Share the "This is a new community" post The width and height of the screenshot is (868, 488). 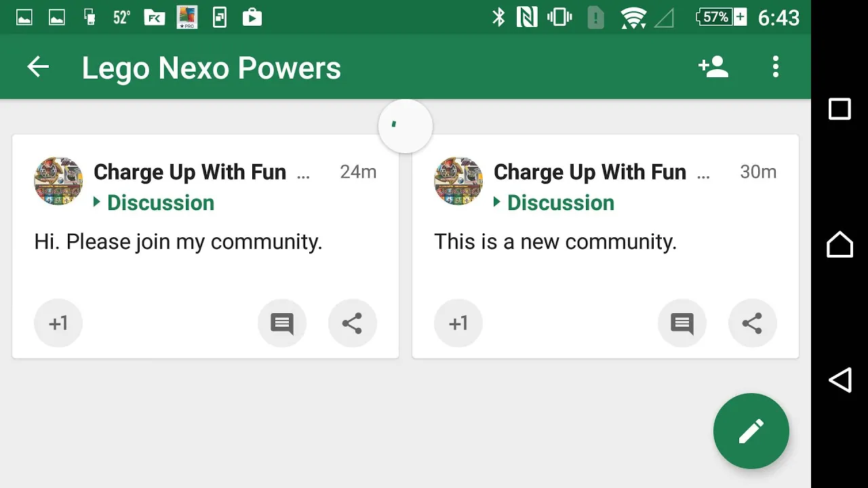click(x=753, y=323)
